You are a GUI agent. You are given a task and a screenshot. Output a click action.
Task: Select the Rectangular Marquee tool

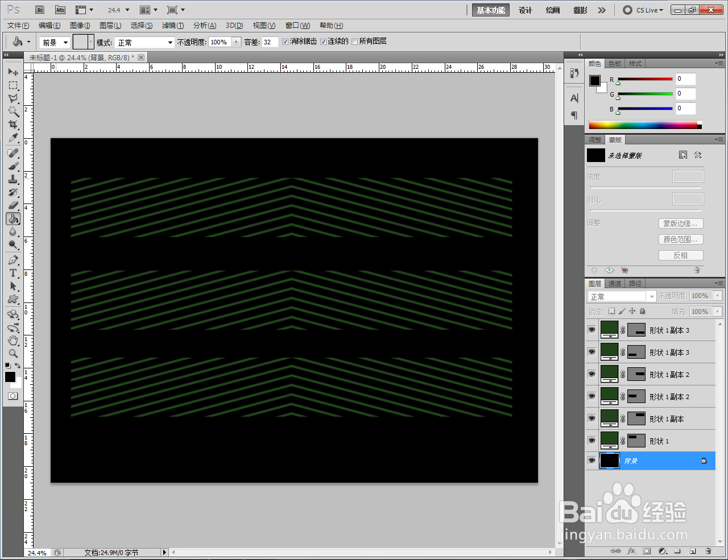point(13,85)
